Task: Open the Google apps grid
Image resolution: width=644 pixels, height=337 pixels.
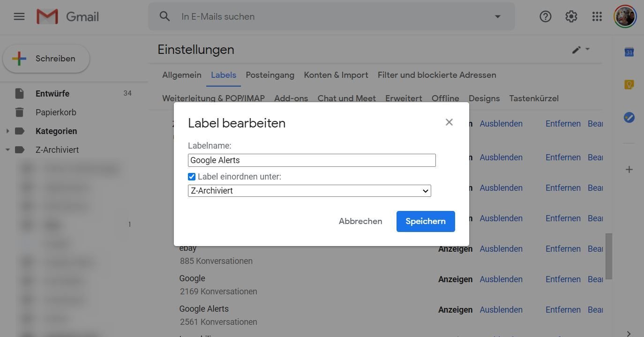Action: point(597,17)
